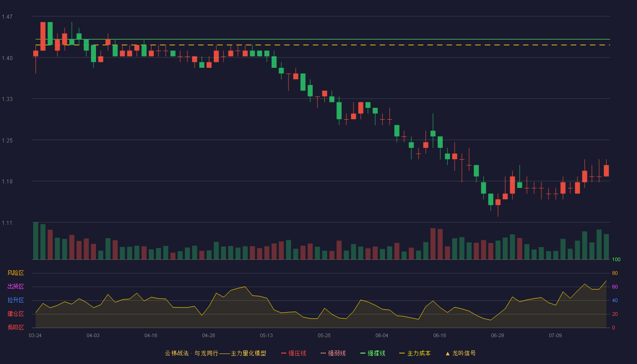Image resolution: width=637 pixels, height=364 pixels.
Task: Select the 建仓区 zone label
Action: click(15, 314)
